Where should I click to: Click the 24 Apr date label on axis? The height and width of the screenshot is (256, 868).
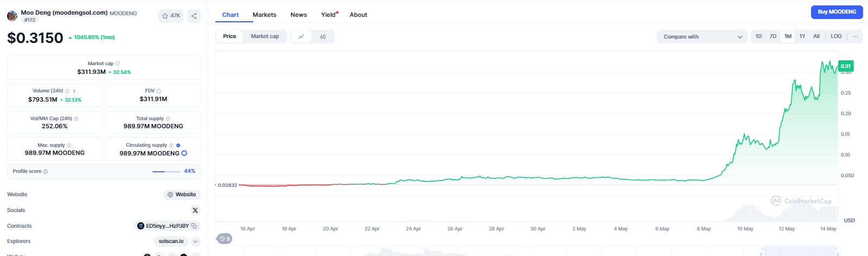[413, 229]
